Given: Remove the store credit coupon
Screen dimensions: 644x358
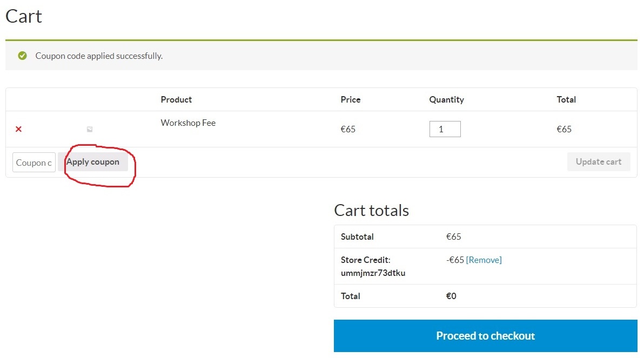Looking at the screenshot, I should point(484,260).
